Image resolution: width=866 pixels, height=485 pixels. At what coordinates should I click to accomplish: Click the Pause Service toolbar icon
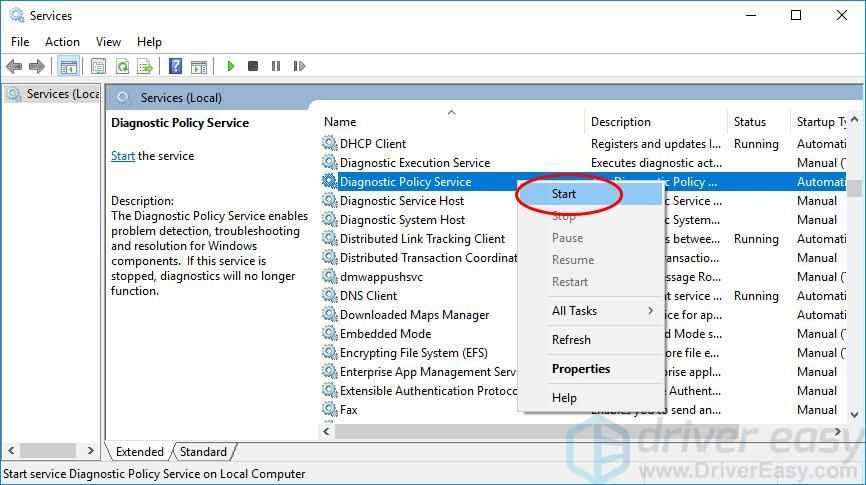275,66
